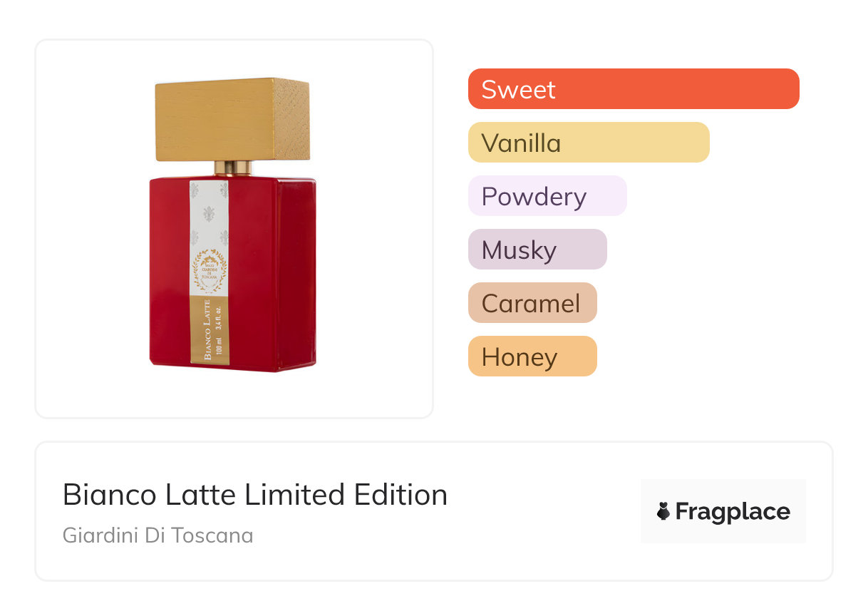The width and height of the screenshot is (868, 616).
Task: Select the Caramel accord bar
Action: coord(532,303)
